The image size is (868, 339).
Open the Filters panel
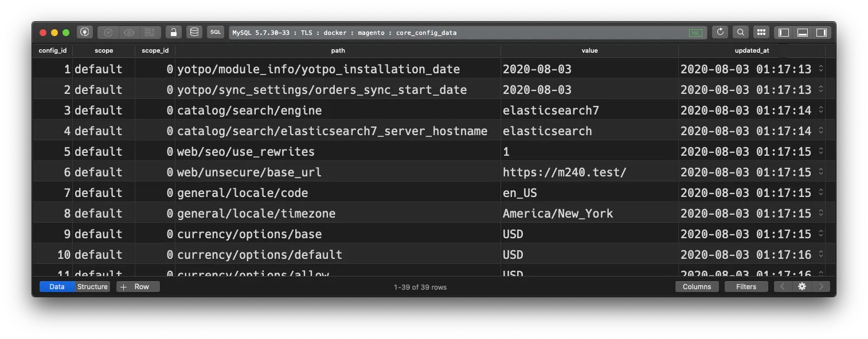pos(746,286)
